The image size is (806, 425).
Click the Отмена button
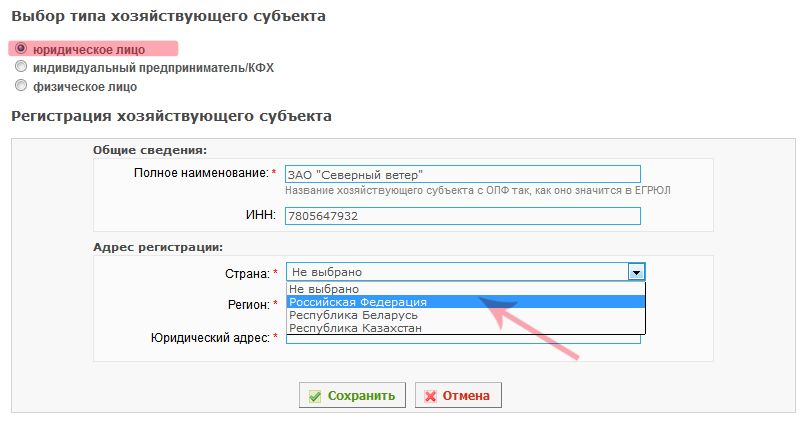pyautogui.click(x=458, y=395)
